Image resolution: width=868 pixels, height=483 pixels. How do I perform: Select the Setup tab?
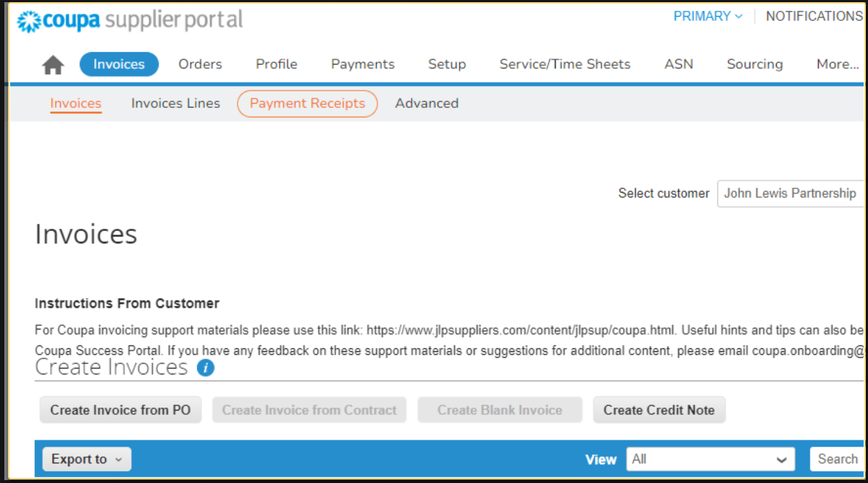click(447, 64)
